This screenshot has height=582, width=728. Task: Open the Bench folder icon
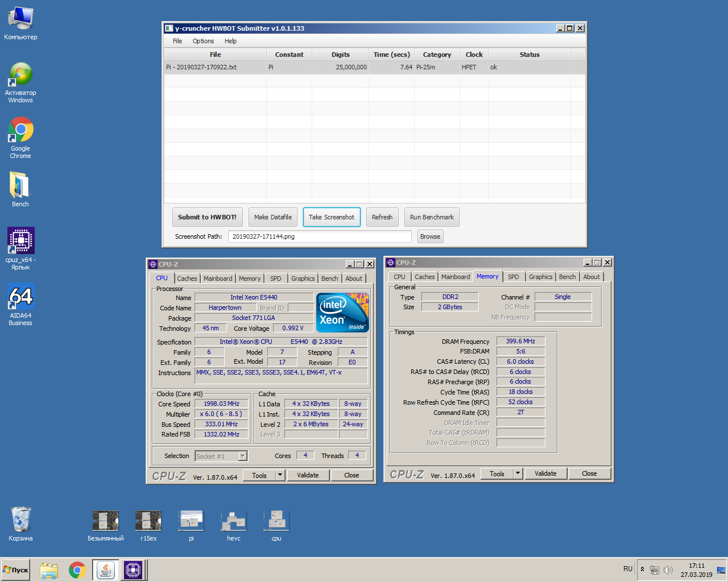coord(20,190)
